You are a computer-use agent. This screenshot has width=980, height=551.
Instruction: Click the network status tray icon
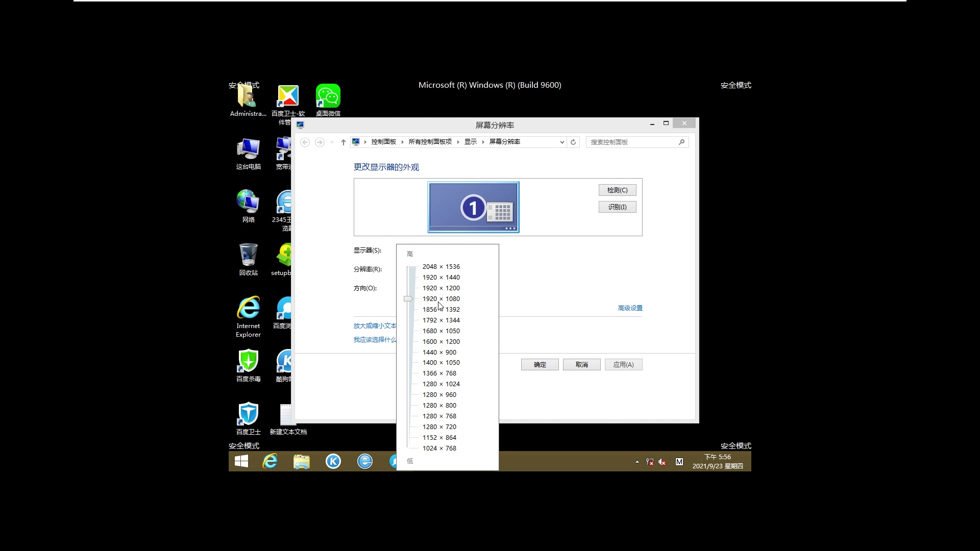(x=649, y=462)
